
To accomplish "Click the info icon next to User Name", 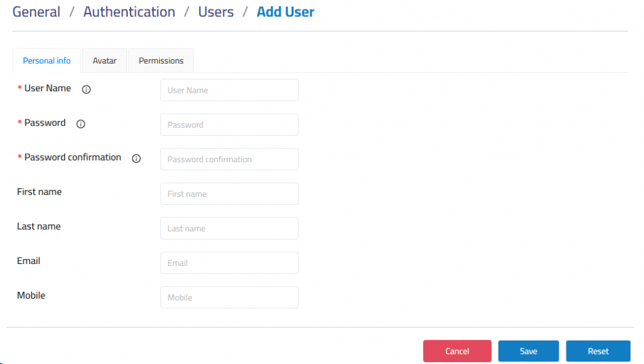I will coord(86,89).
